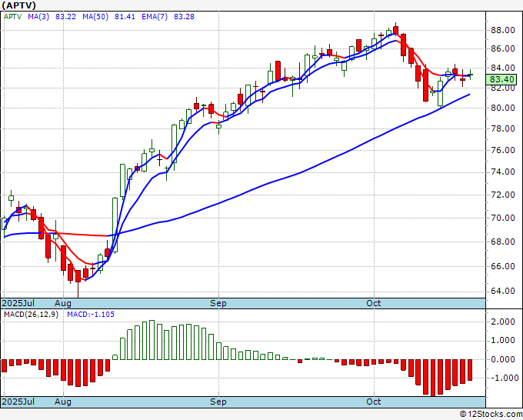
Task: Click the last green candlestick near 83.40
Action: (470, 75)
